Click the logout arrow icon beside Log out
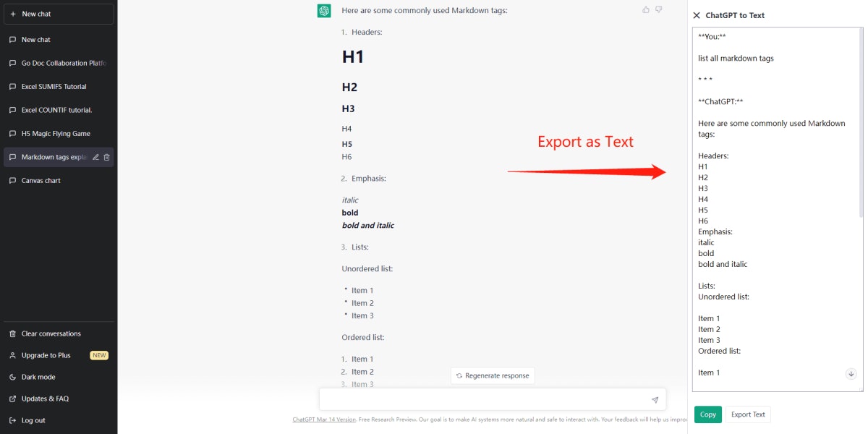 pyautogui.click(x=12, y=420)
